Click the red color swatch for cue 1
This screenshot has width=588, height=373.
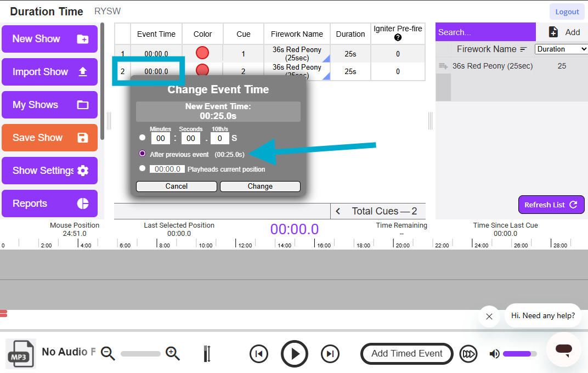pos(202,53)
